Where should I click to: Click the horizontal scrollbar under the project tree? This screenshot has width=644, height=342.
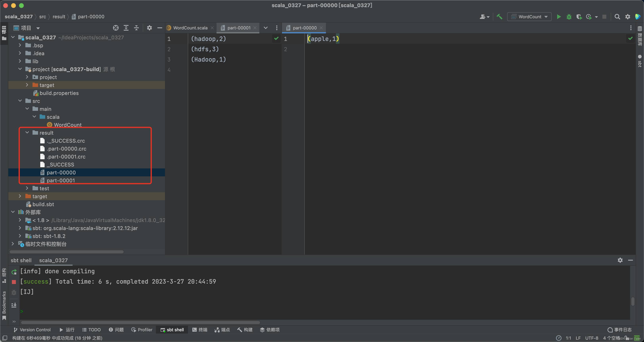[x=66, y=252]
